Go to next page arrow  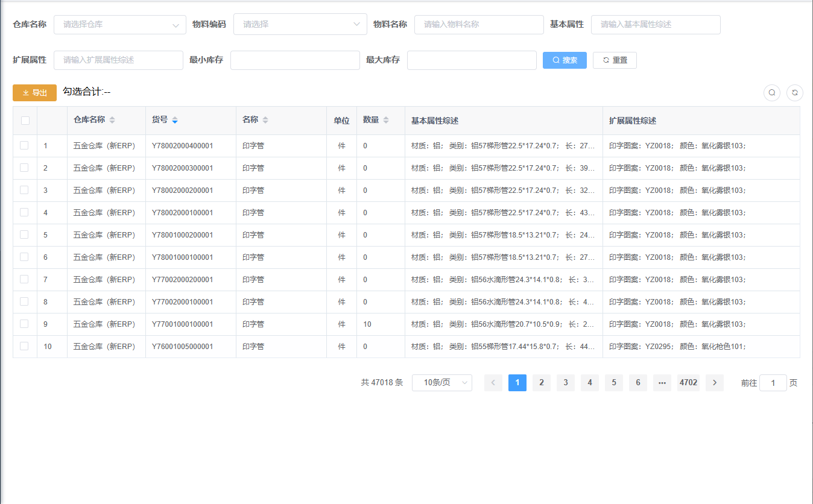tap(715, 383)
